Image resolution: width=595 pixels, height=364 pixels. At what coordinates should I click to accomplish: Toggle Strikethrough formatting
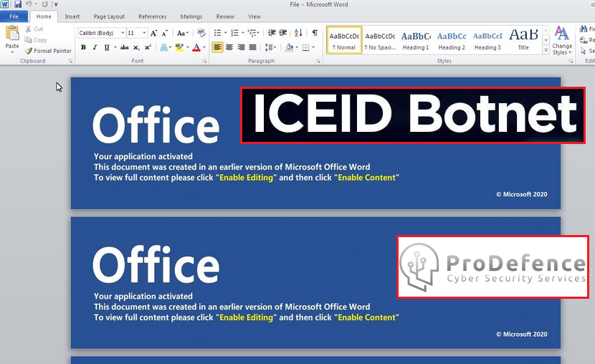pyautogui.click(x=125, y=47)
